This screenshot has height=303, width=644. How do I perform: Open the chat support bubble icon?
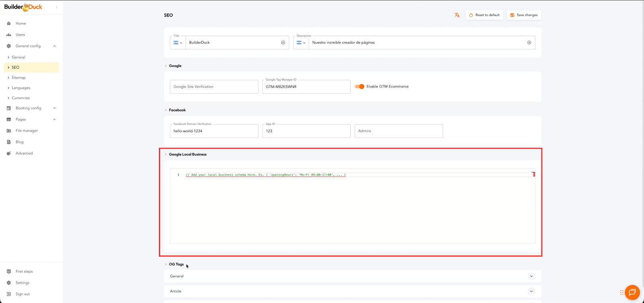coord(632,292)
